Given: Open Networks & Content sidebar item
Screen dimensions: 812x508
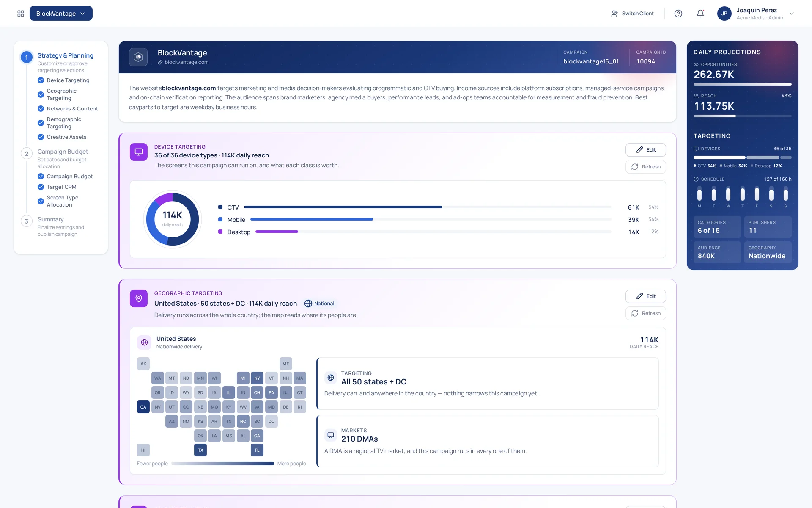Looking at the screenshot, I should (x=72, y=109).
